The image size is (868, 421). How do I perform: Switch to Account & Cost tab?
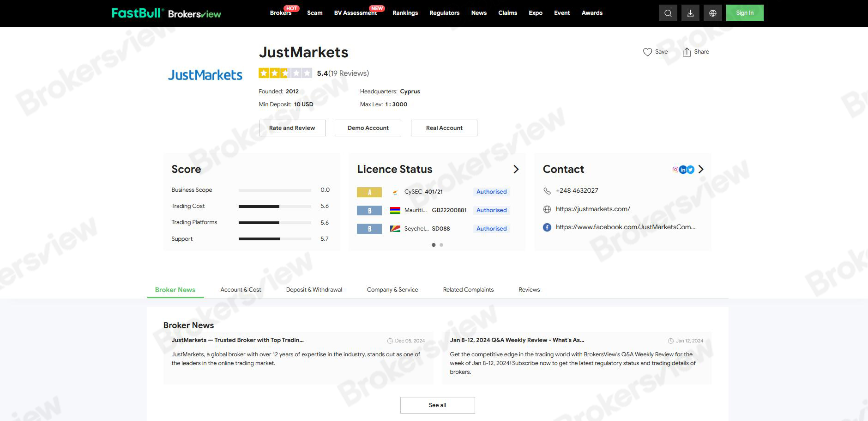241,290
